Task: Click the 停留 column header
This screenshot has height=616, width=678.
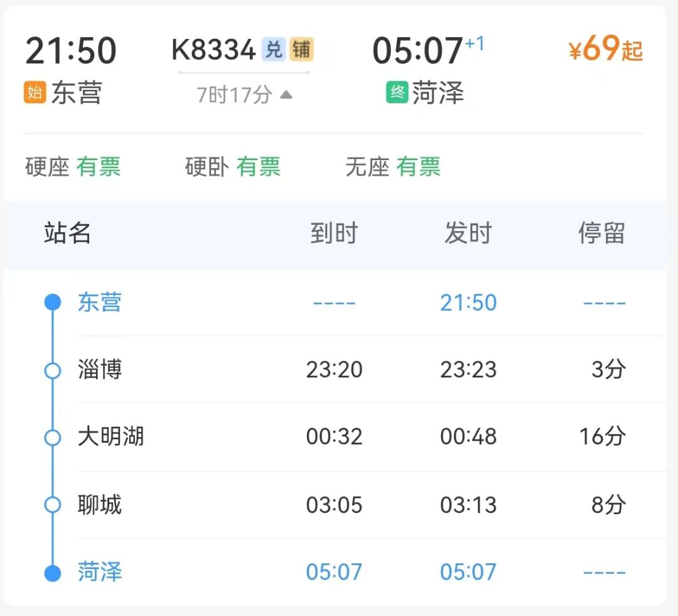Action: pyautogui.click(x=602, y=233)
